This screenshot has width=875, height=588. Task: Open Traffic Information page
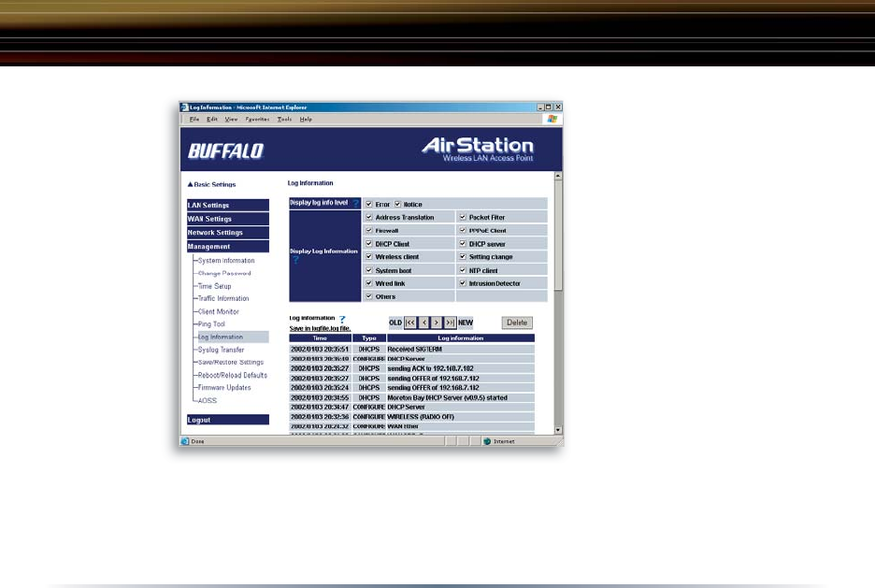click(x=223, y=298)
